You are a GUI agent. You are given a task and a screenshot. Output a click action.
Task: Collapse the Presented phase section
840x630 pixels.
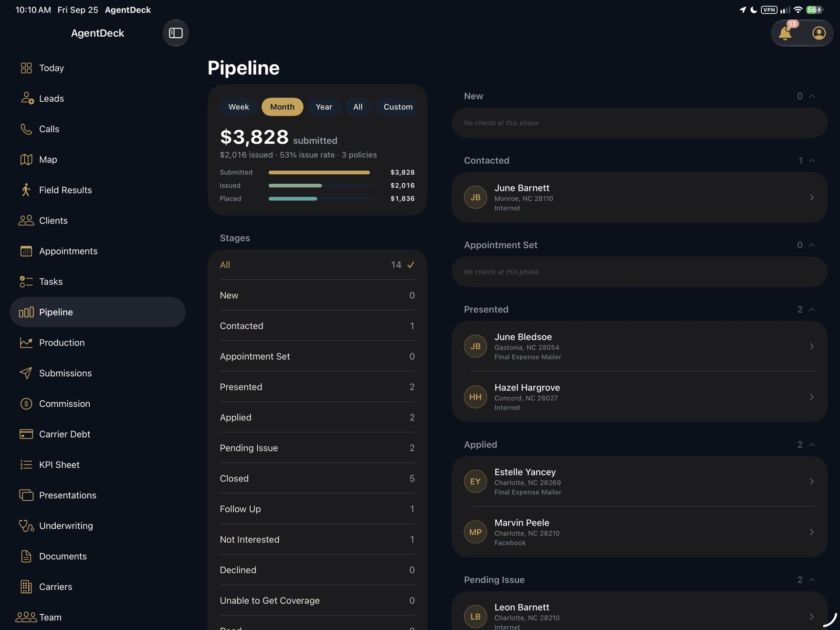(811, 309)
